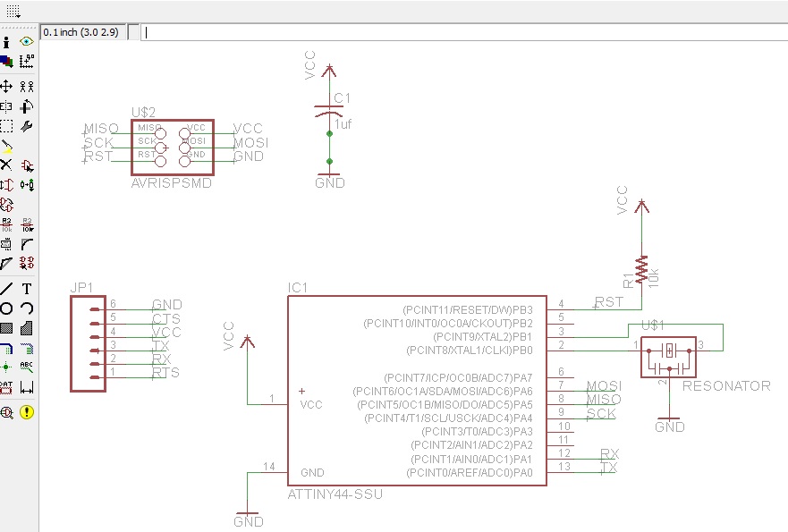Select the Mark tool

coord(27,62)
